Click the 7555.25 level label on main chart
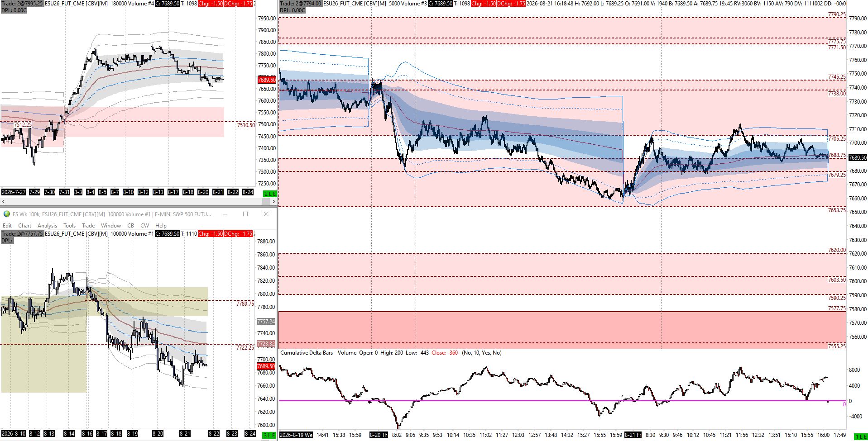Viewport: 868px width, 441px height. click(837, 346)
